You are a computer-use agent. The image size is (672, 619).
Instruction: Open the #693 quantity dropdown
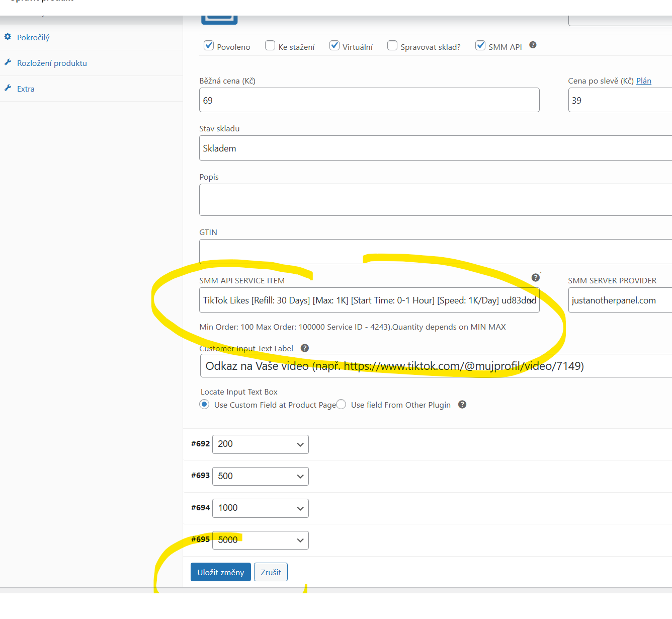point(261,477)
